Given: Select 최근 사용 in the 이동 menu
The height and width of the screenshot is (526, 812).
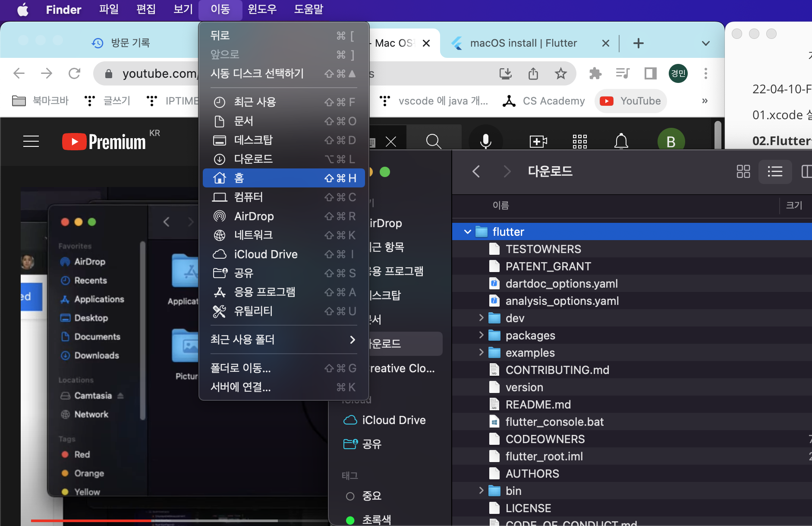Looking at the screenshot, I should [284, 102].
